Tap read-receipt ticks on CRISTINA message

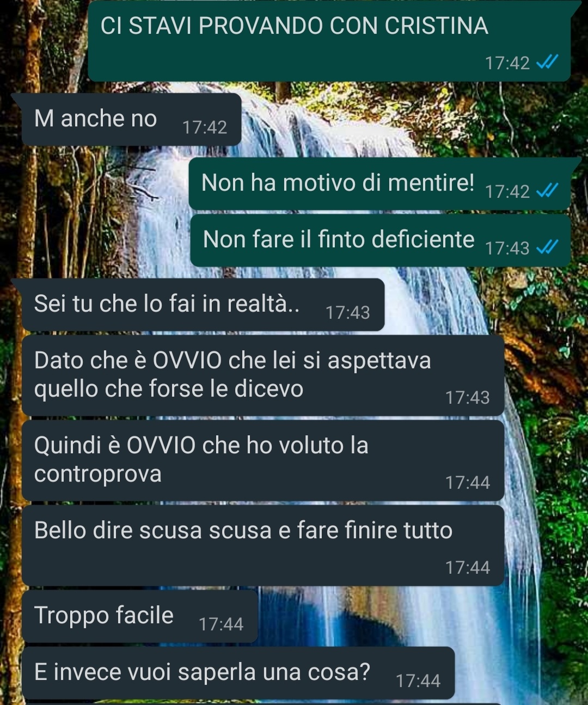click(547, 63)
